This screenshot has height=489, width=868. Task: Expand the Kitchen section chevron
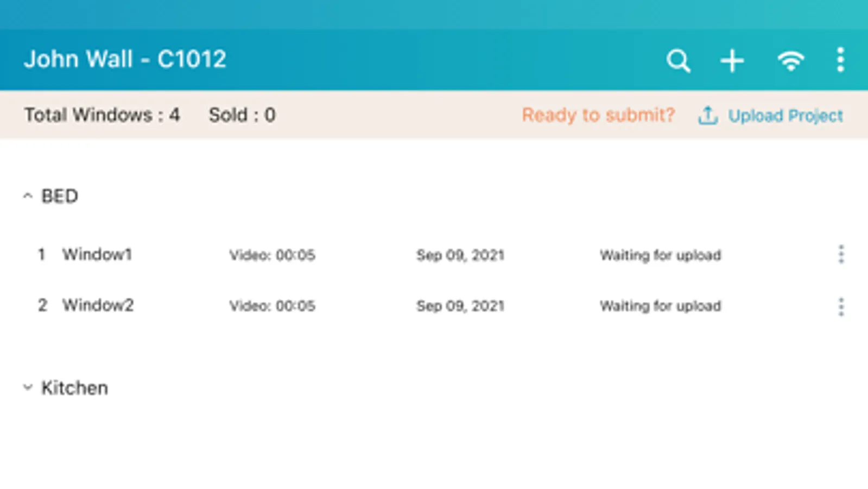point(28,387)
